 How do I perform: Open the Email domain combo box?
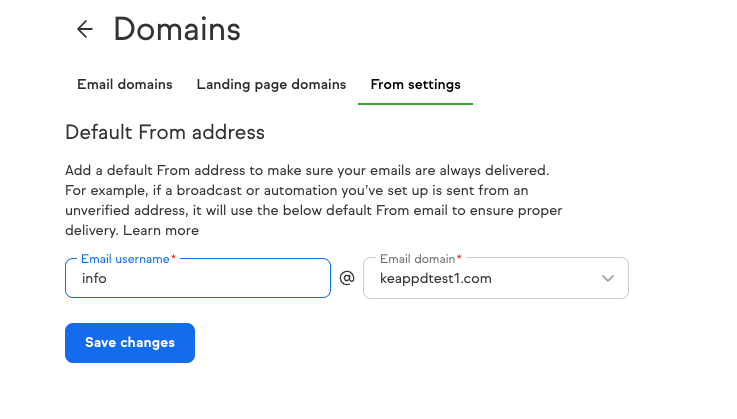click(x=496, y=278)
